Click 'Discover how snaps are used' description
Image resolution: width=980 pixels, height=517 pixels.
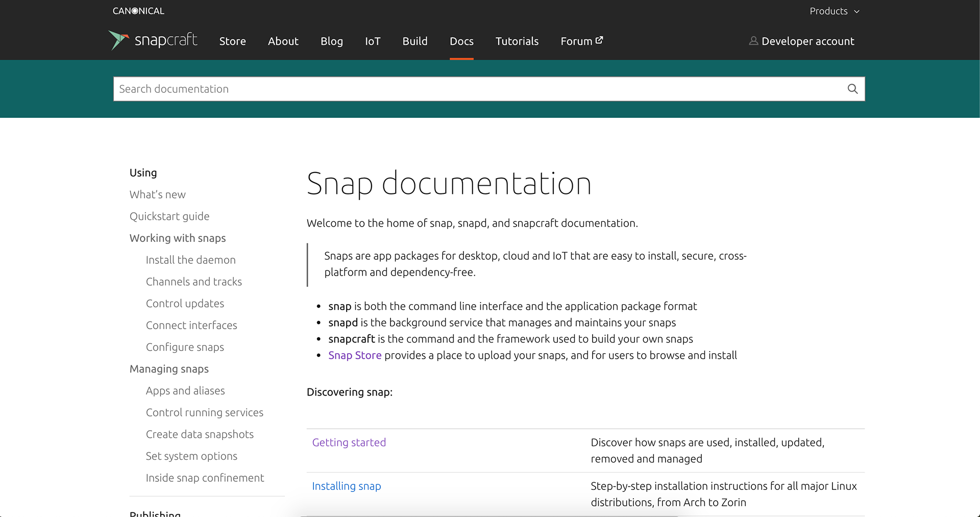707,451
